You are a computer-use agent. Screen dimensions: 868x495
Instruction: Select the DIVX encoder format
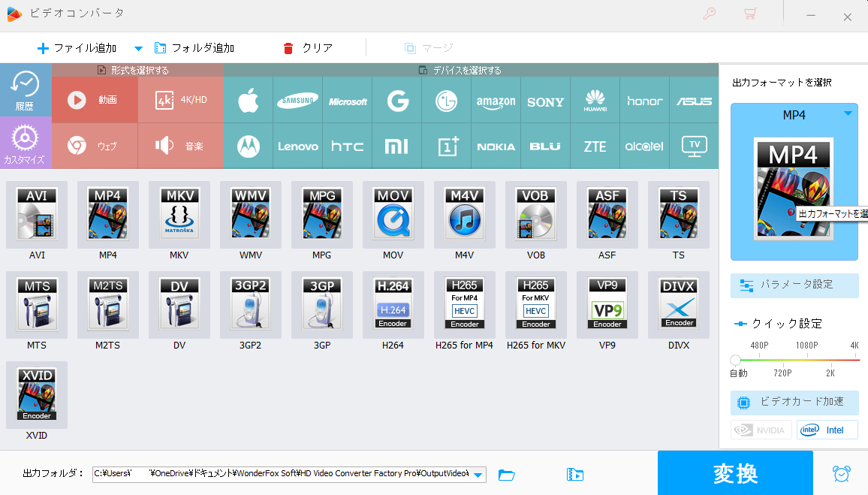pyautogui.click(x=679, y=305)
